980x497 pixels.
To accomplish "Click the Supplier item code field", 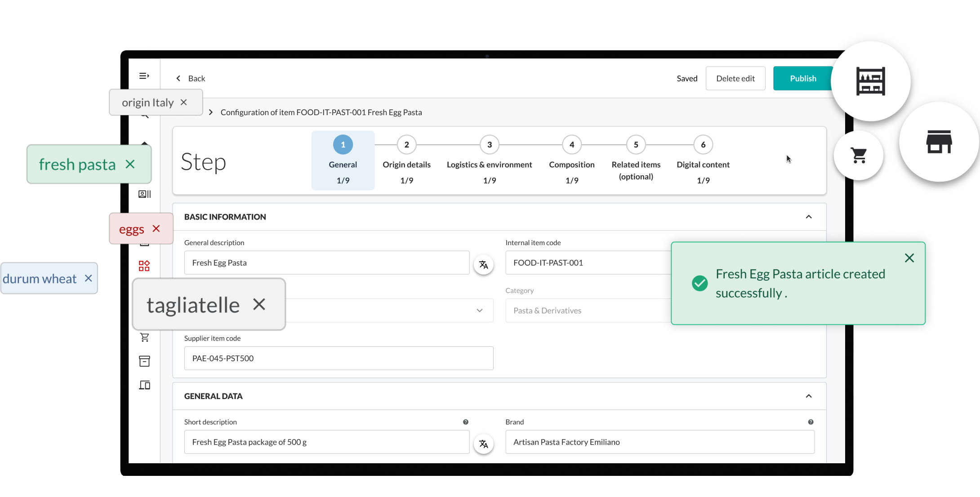I will (x=339, y=358).
